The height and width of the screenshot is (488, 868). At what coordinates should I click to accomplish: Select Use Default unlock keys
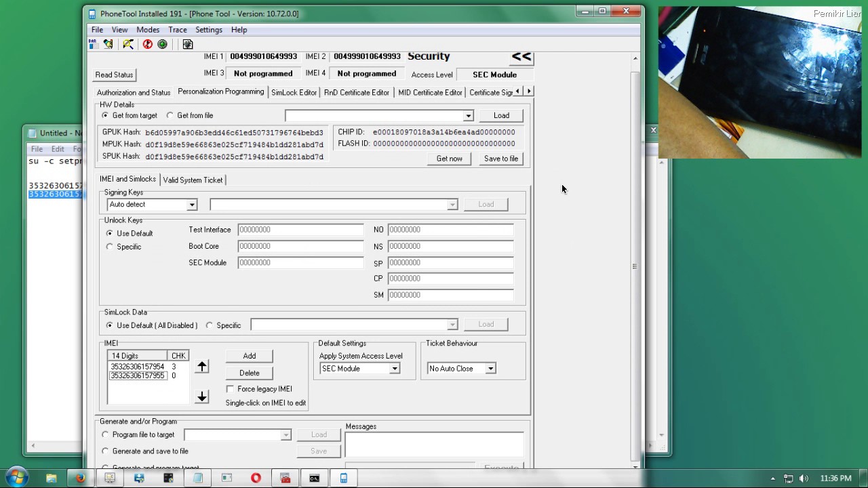point(129,233)
